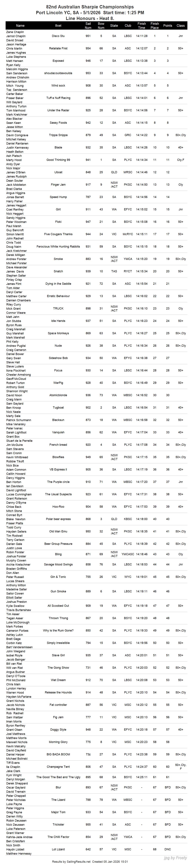
Task: Click the 82nd Australian Sharpie Championships title
Action: (90, 7)
